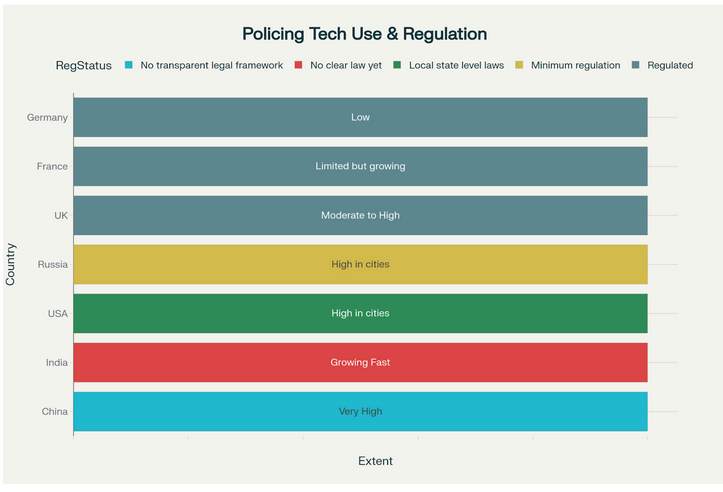Click the green USA bar
Image resolution: width=723 pixels, height=492 pixels.
tap(360, 313)
